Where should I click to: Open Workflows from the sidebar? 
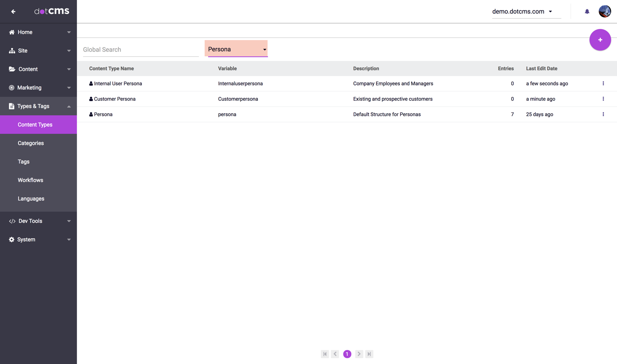click(x=31, y=180)
